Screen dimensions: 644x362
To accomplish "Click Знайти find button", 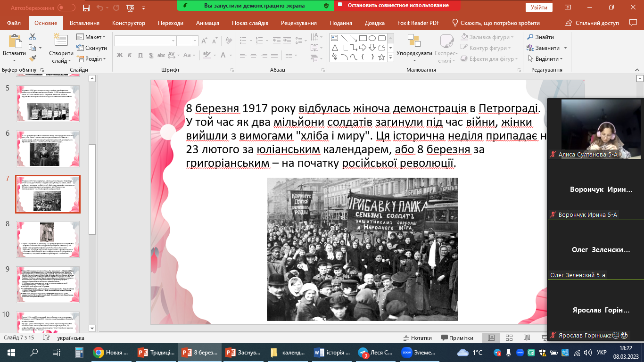I will point(540,37).
